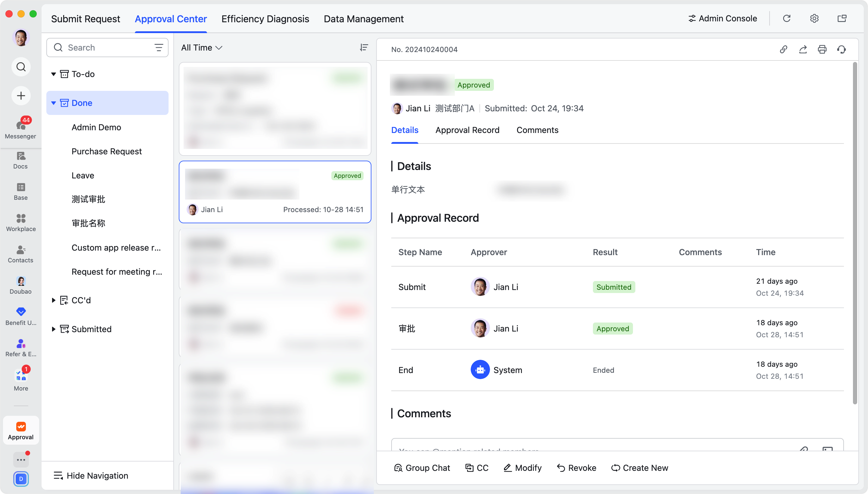Click the Create New button
The width and height of the screenshot is (868, 494).
tap(640, 468)
